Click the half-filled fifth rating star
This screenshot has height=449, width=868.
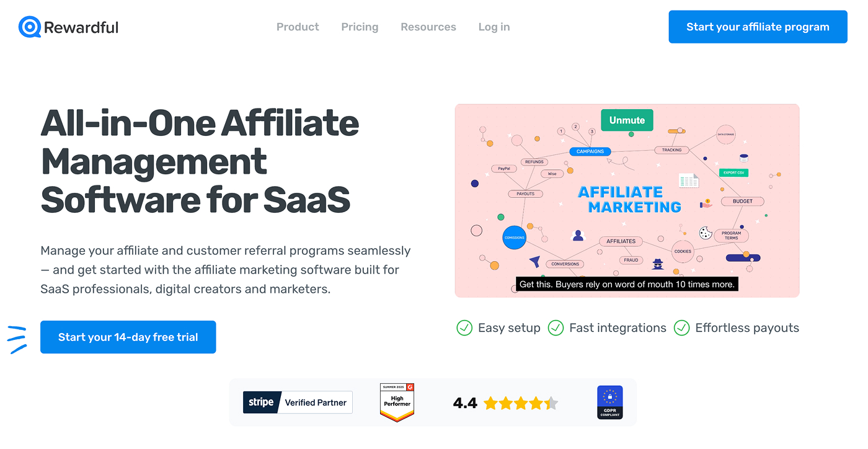click(x=551, y=403)
